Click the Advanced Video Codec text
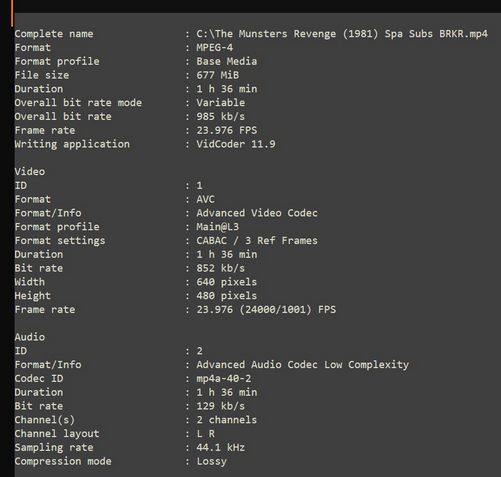This screenshot has width=501, height=477. point(257,213)
